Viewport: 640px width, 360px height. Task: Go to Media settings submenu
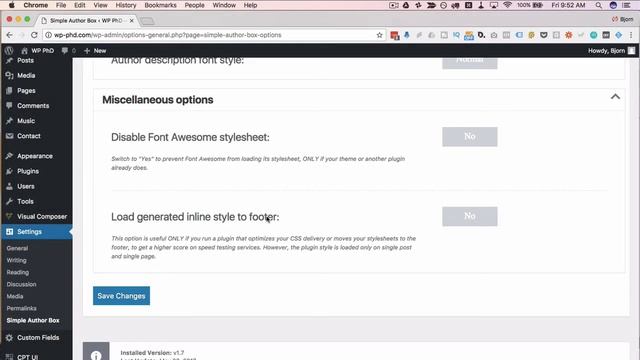(15, 296)
